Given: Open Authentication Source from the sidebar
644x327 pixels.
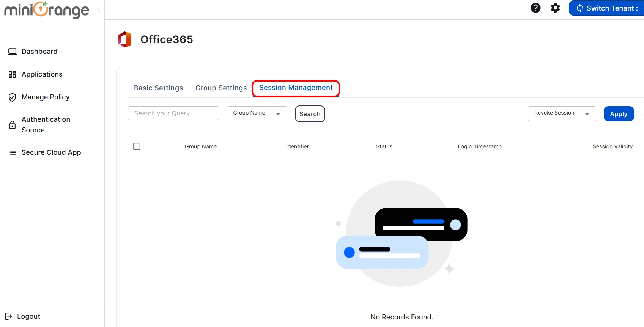Looking at the screenshot, I should 46,125.
